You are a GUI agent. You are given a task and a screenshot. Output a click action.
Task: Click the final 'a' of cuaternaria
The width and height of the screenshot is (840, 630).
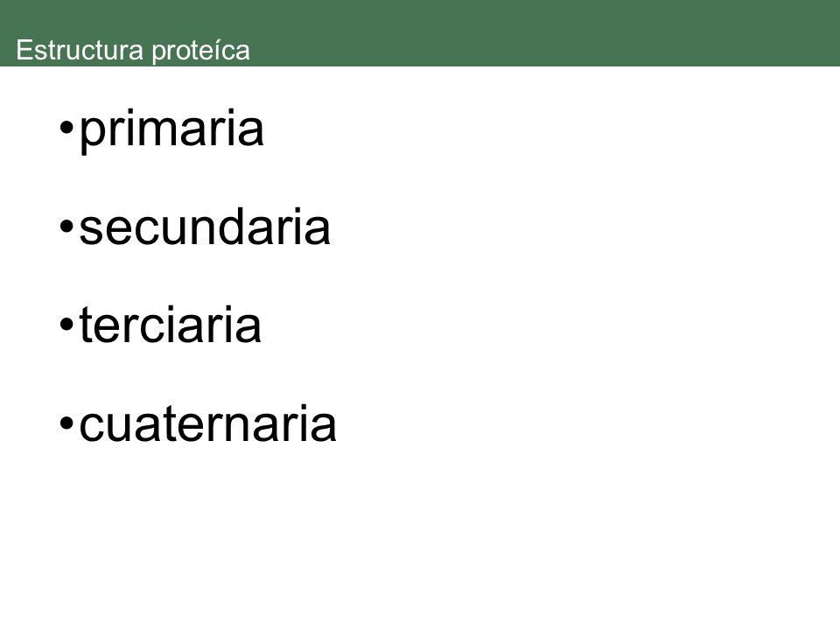tap(325, 428)
